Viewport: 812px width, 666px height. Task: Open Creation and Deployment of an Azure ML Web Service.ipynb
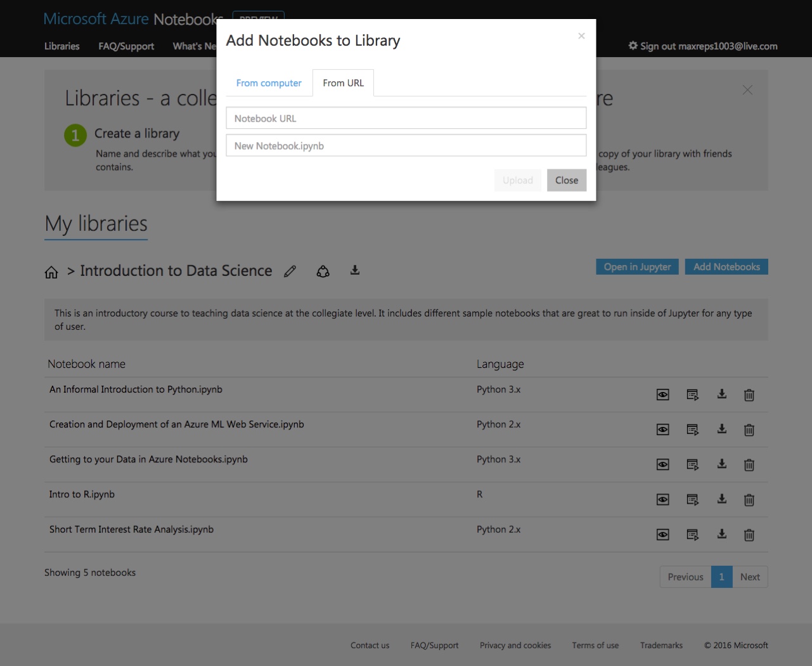pyautogui.click(x=177, y=424)
